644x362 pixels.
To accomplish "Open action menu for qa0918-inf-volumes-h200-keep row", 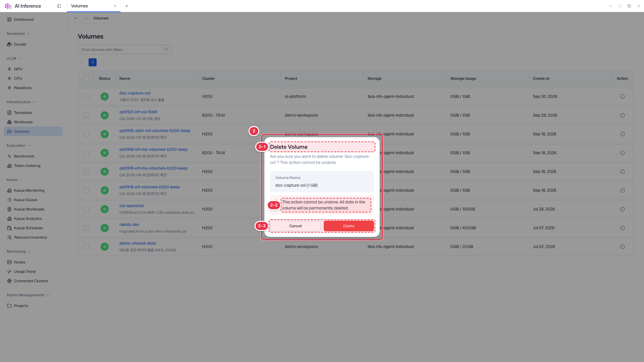I will [x=623, y=190].
